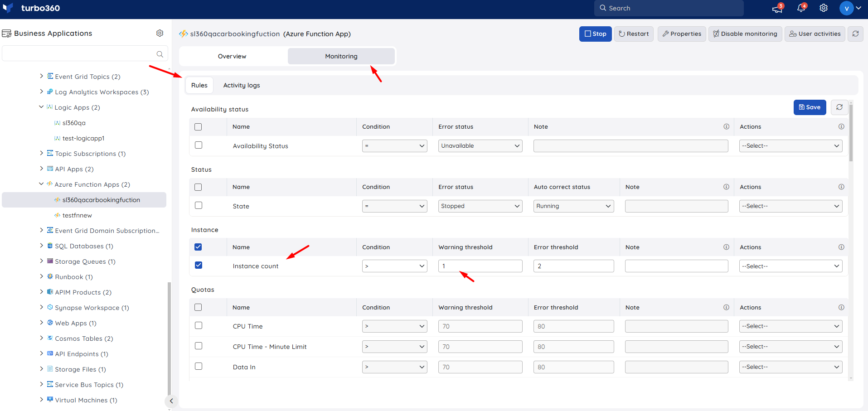868x411 pixels.
Task: Click the Runbook gear icon in tree
Action: click(50, 277)
